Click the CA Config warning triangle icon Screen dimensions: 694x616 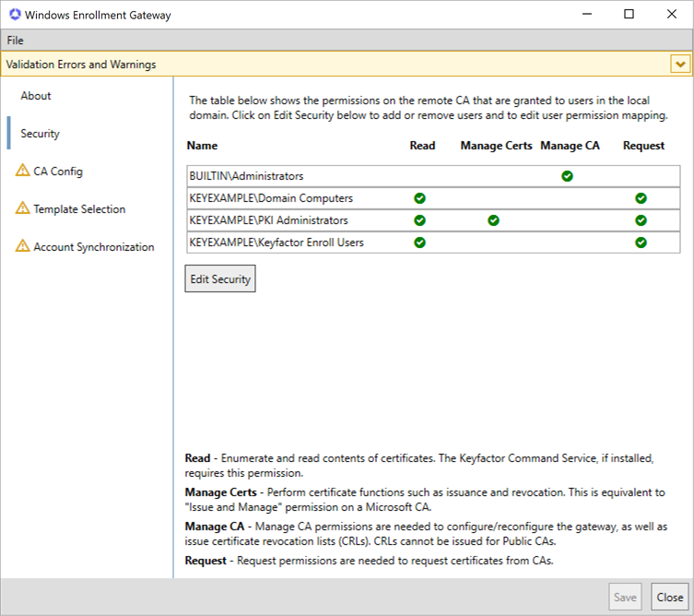point(22,171)
